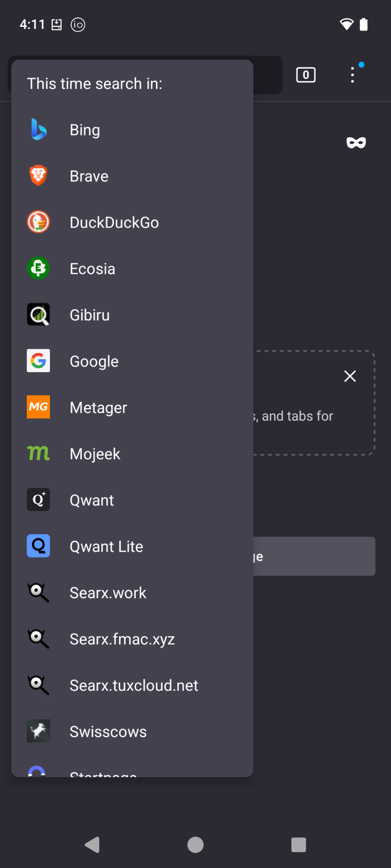Tap the private browsing mask icon
The image size is (391, 868).
coord(356,143)
